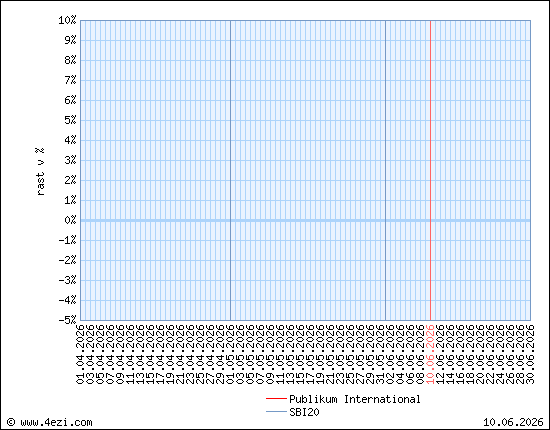Screen dimensions: 550x430
Task: Click the blue SBI20 legend line
Action: coord(276,412)
